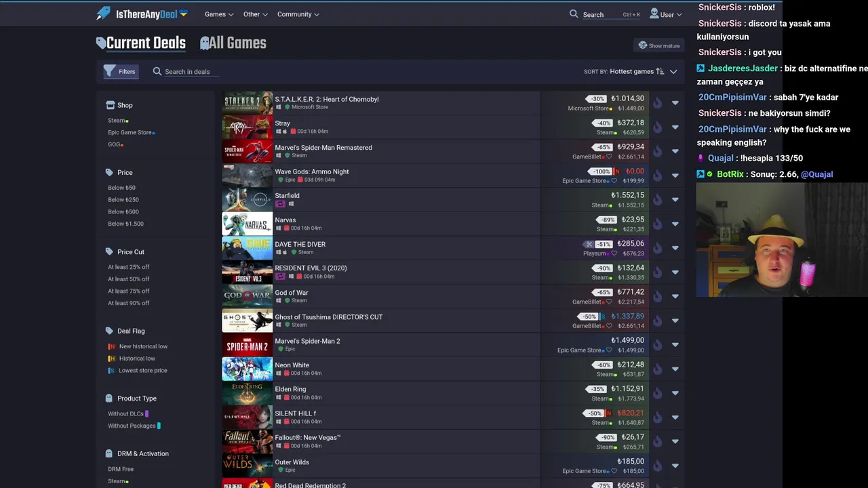Viewport: 868px width, 488px height.
Task: Open the Sort By Hottest games dropdown
Action: (x=631, y=71)
